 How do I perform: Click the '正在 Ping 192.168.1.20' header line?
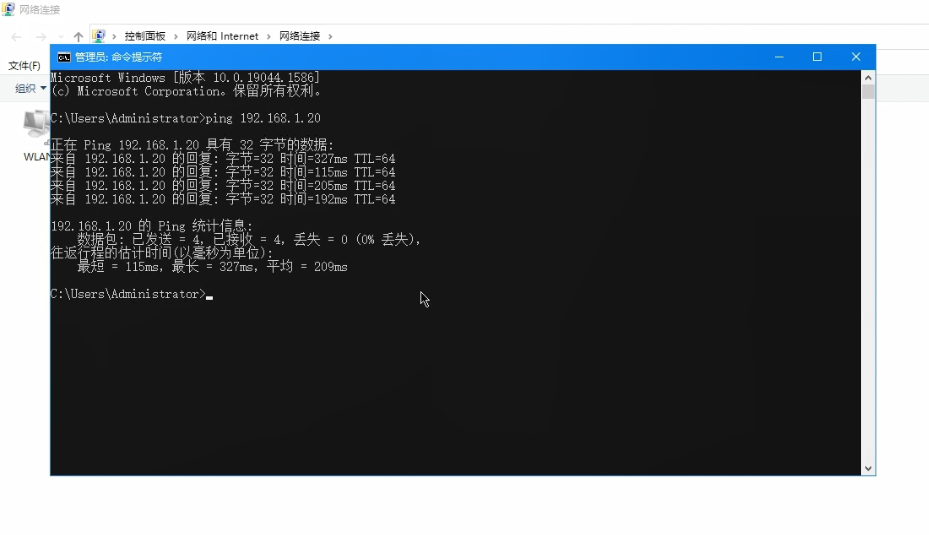[193, 145]
